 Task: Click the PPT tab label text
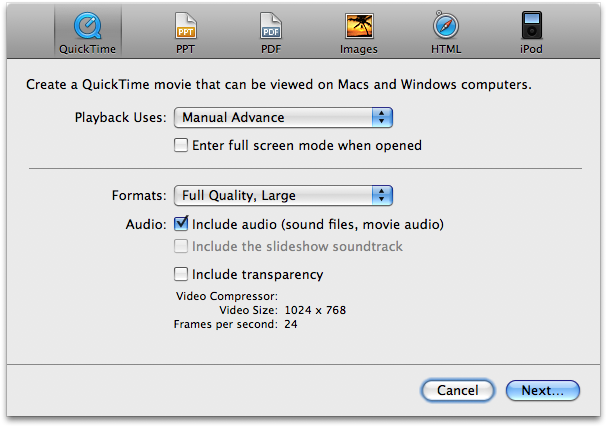pos(186,48)
